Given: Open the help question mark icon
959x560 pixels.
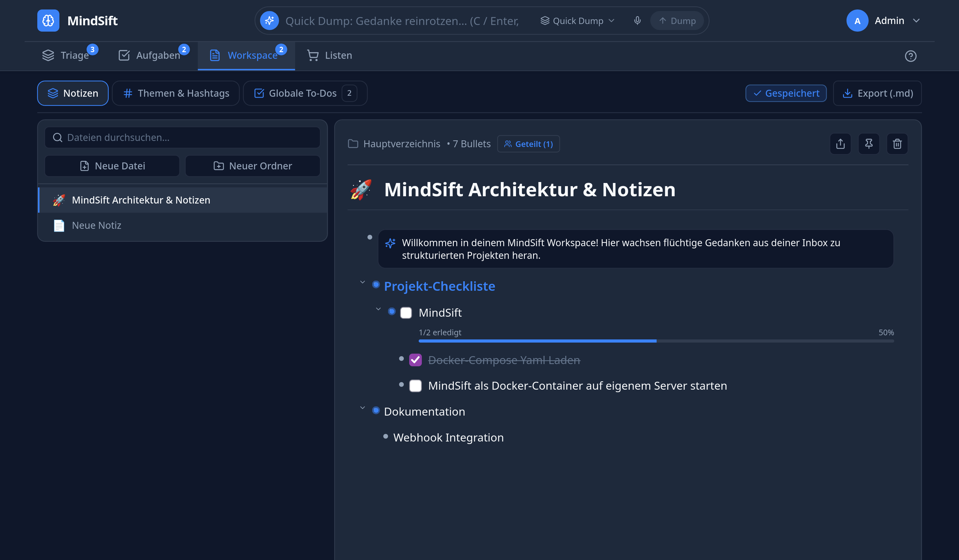Looking at the screenshot, I should (911, 56).
